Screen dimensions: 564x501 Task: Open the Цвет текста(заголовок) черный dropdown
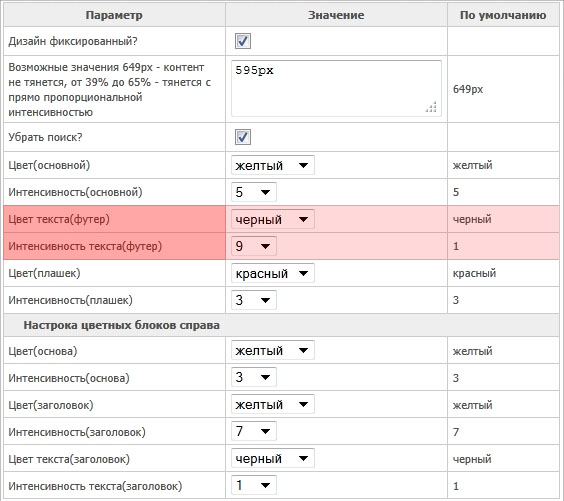(273, 458)
